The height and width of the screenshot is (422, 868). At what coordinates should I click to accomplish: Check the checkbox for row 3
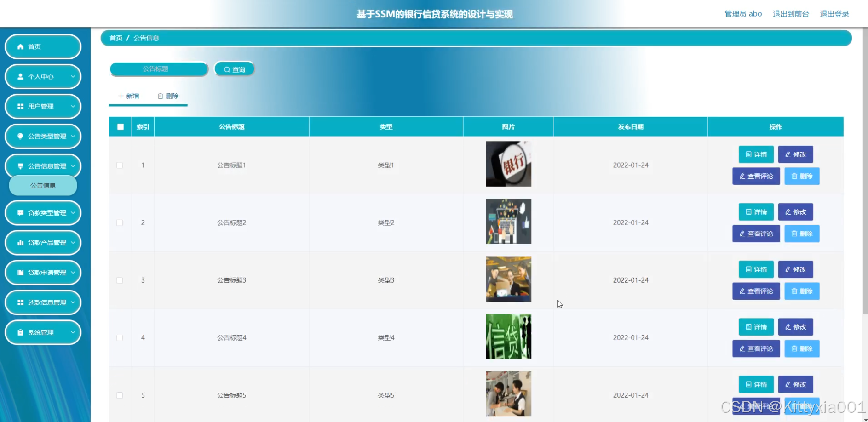pyautogui.click(x=120, y=280)
